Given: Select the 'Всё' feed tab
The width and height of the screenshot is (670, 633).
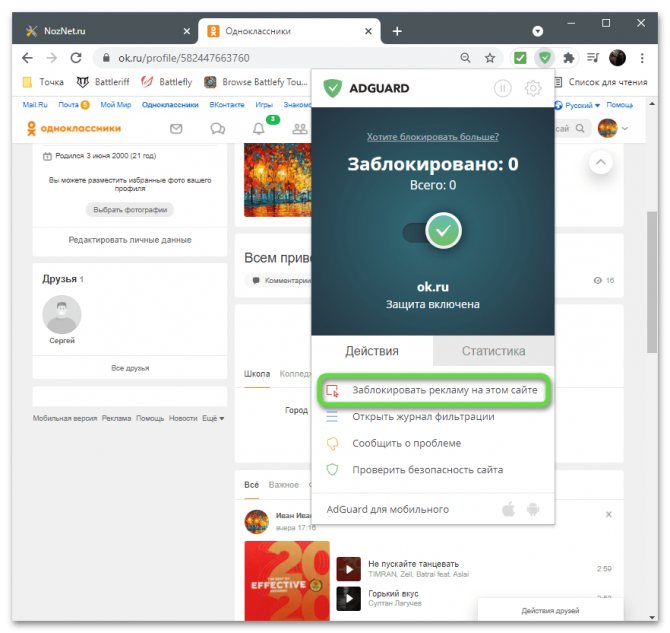Looking at the screenshot, I should 251,485.
